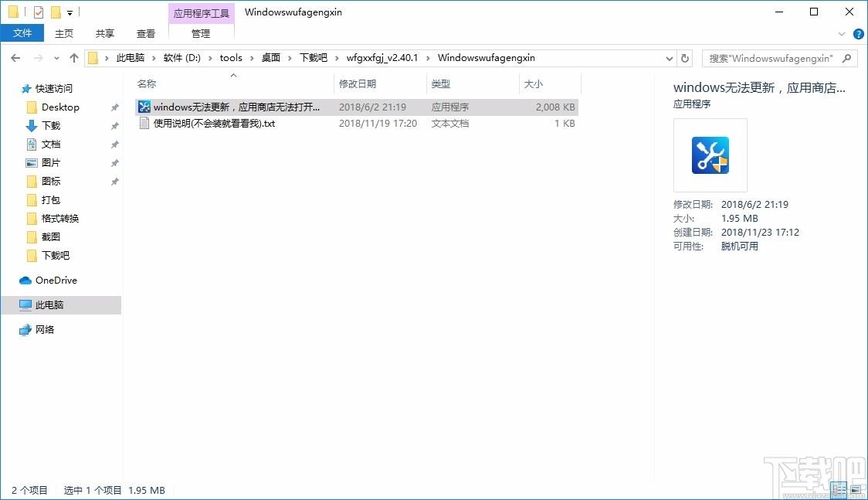Click the quick access new folder icon
The width and height of the screenshot is (868, 500).
(56, 12)
